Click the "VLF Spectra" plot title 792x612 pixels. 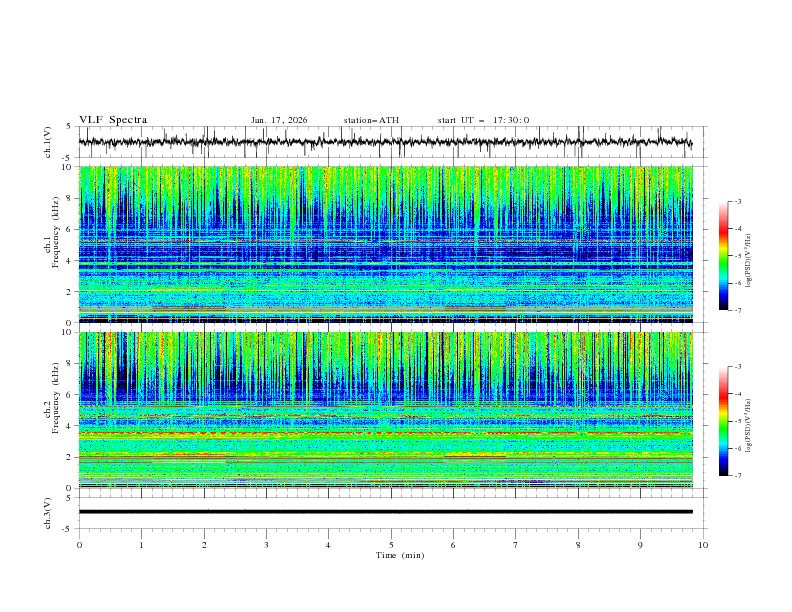pos(113,120)
